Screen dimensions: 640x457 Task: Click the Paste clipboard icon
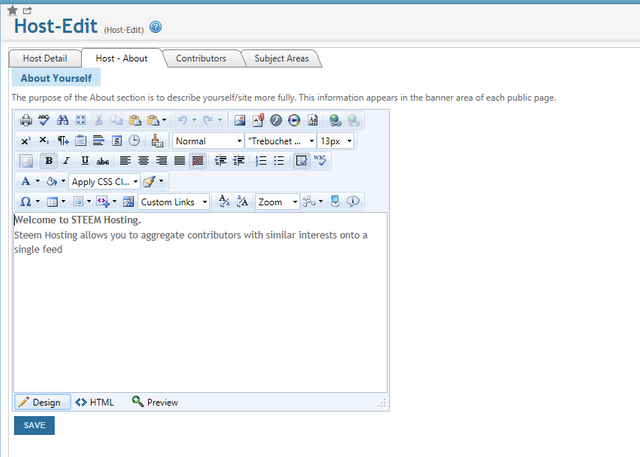(x=135, y=120)
